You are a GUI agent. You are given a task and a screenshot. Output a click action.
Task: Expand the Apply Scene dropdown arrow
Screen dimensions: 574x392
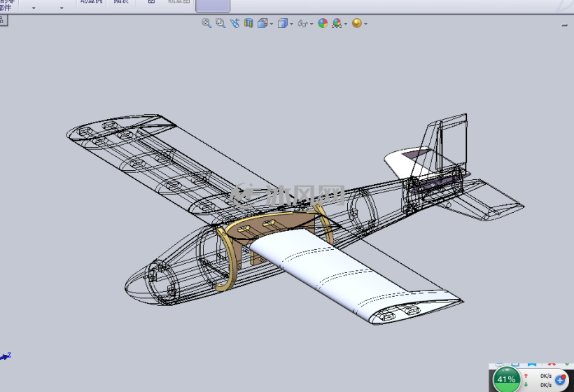(x=345, y=24)
